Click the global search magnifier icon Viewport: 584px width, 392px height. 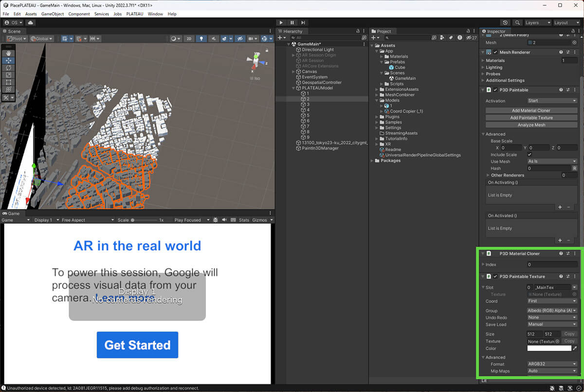click(517, 22)
